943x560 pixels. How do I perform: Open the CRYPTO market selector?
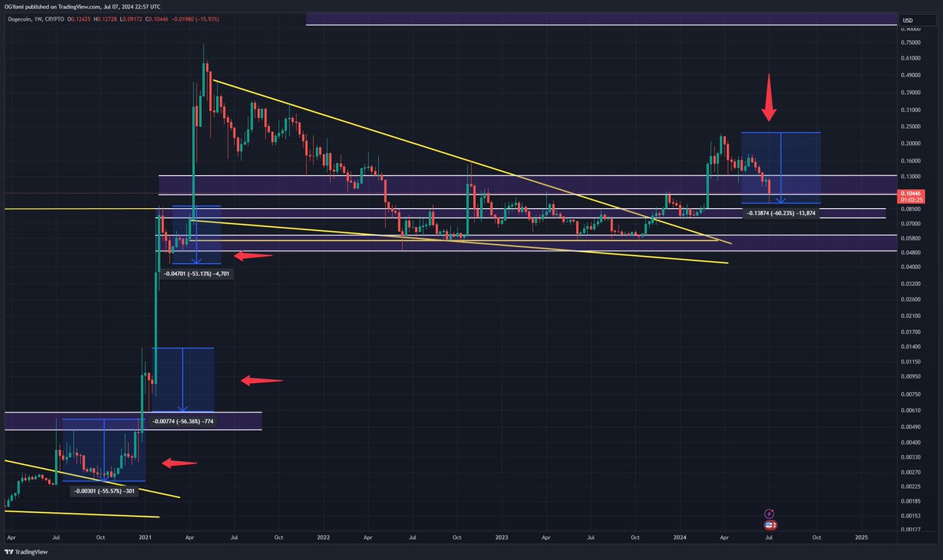[x=54, y=19]
